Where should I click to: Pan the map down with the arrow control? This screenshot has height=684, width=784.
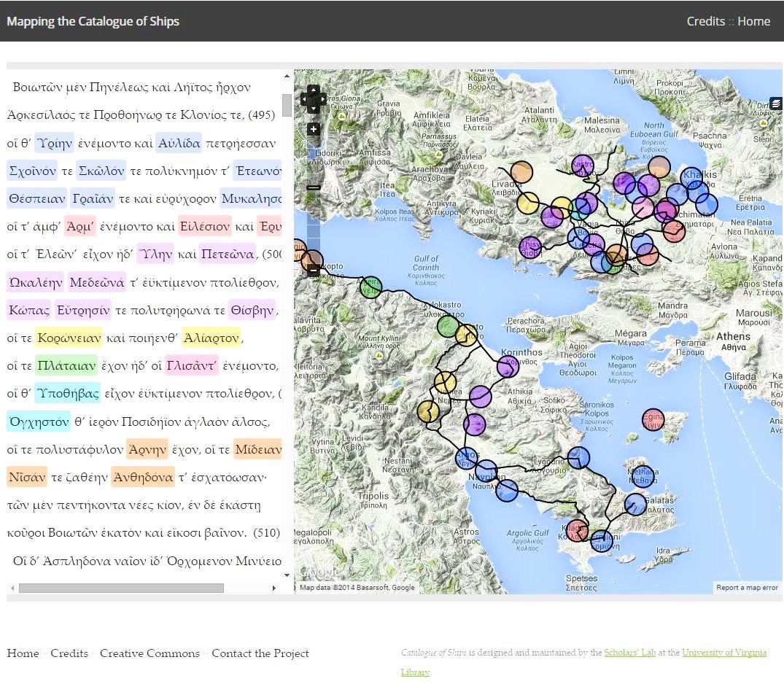point(314,108)
